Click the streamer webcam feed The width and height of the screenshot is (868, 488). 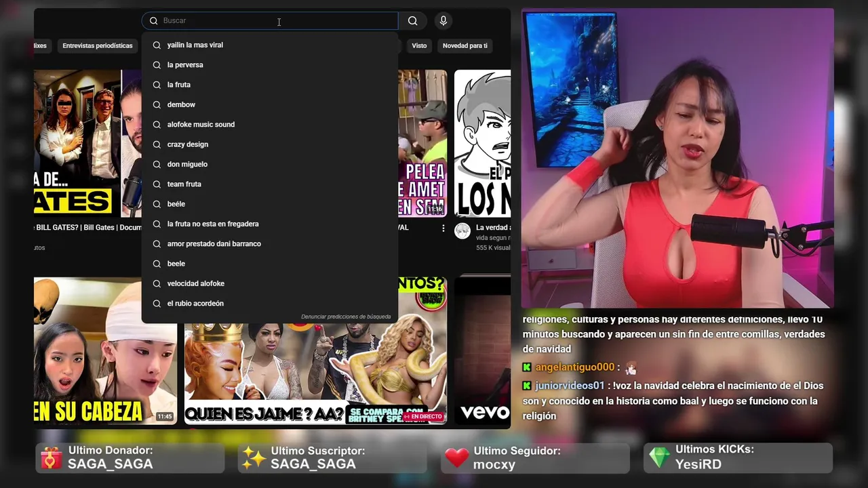click(677, 159)
